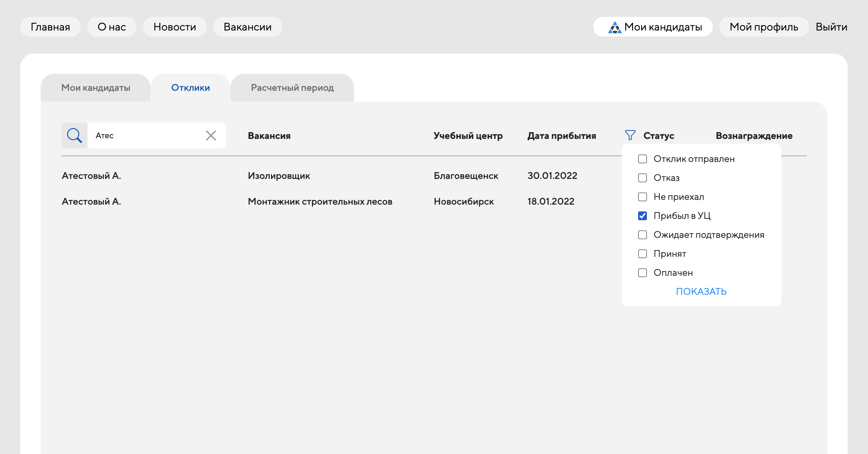Open the Расчетный период tab
Viewport: 868px width, 454px height.
292,88
